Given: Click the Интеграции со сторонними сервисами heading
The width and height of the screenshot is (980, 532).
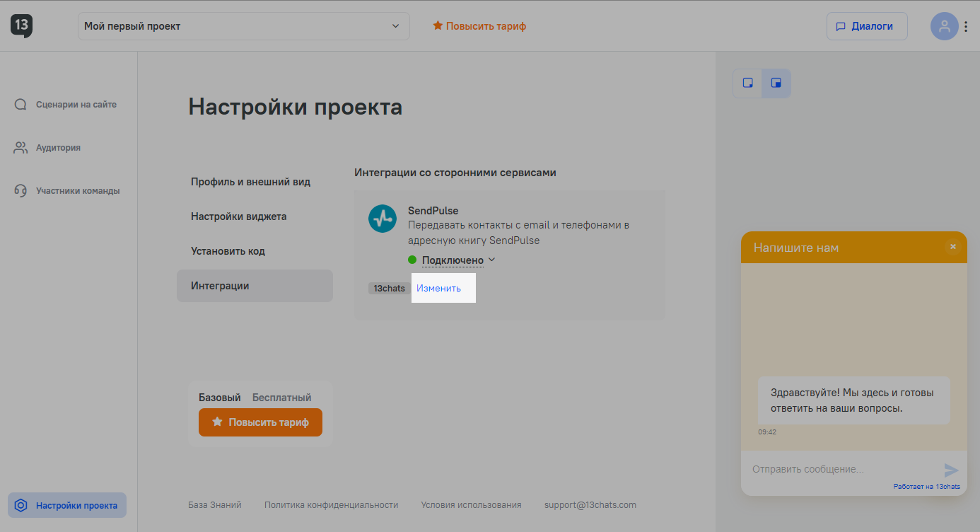Looking at the screenshot, I should [x=455, y=173].
